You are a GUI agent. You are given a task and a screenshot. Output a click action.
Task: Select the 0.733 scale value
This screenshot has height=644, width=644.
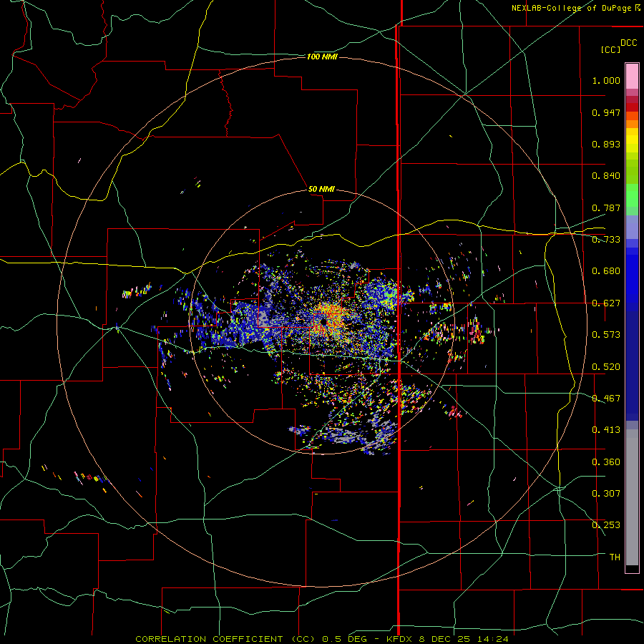pos(606,240)
